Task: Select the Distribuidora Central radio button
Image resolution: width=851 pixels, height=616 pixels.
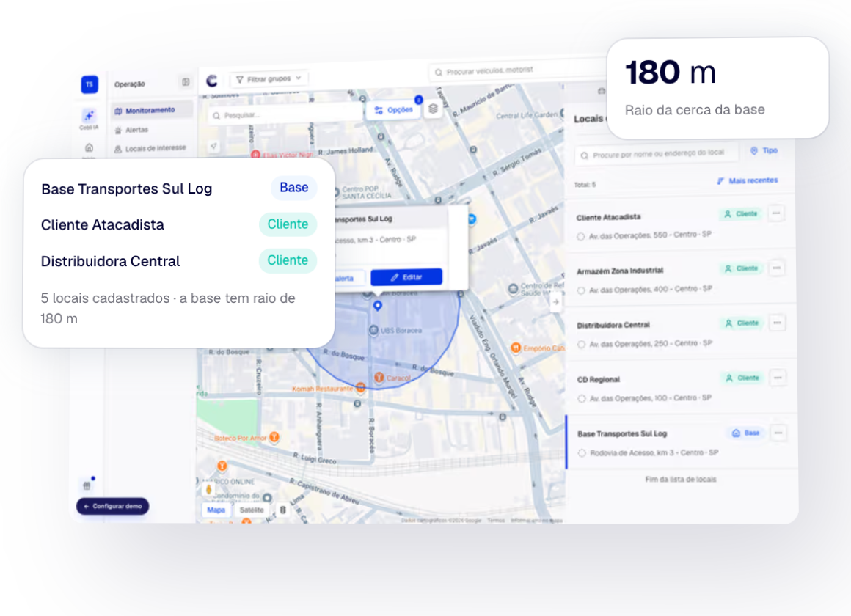Action: click(x=581, y=345)
